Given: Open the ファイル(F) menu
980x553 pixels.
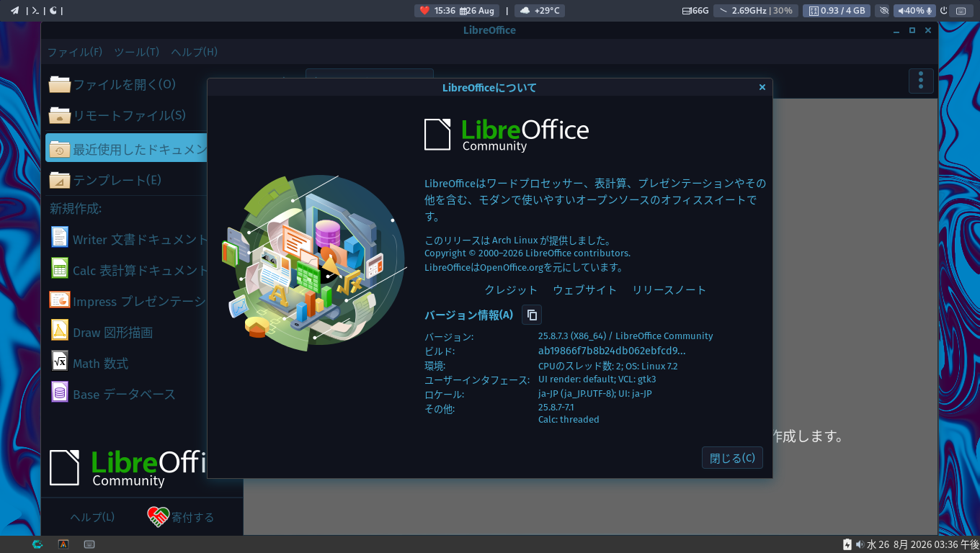Looking at the screenshot, I should click(x=75, y=52).
